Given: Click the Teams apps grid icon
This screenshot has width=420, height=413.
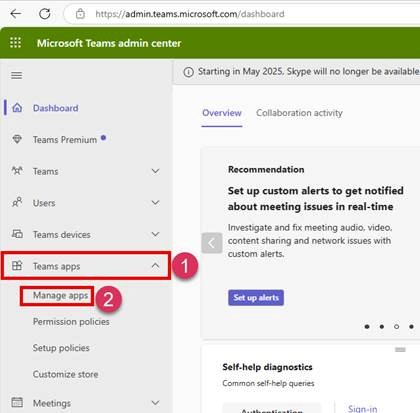Looking at the screenshot, I should [x=17, y=265].
